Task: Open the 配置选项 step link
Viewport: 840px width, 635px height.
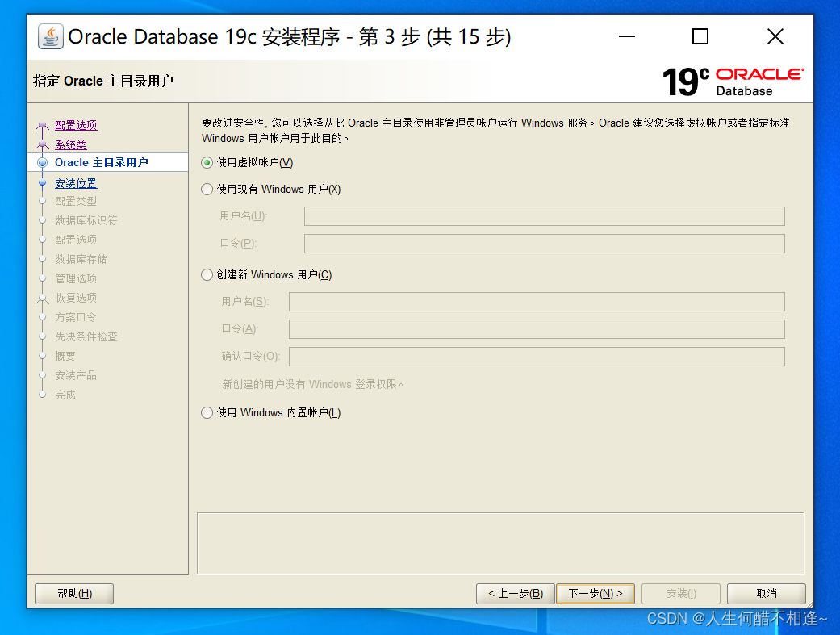Action: [x=76, y=125]
